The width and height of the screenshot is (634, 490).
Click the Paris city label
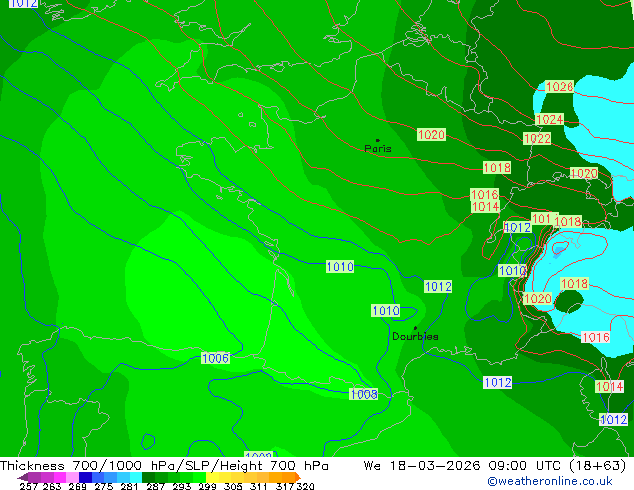(378, 148)
